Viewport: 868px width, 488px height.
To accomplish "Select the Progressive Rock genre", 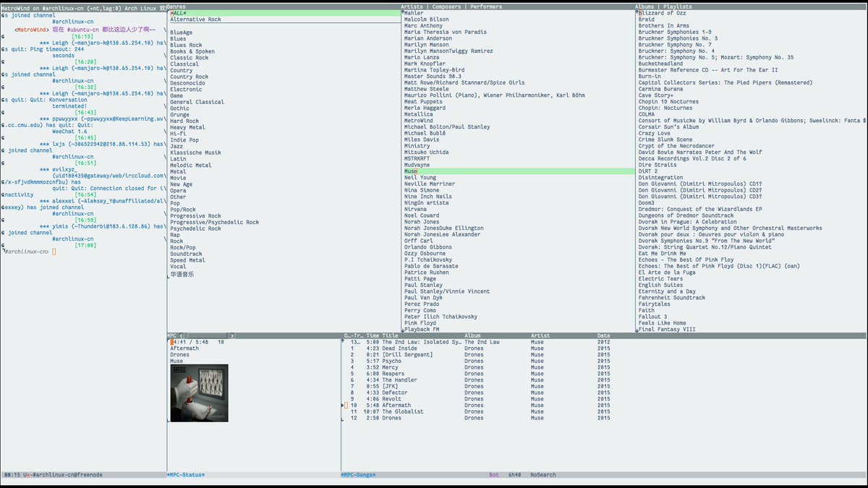I will point(195,216).
